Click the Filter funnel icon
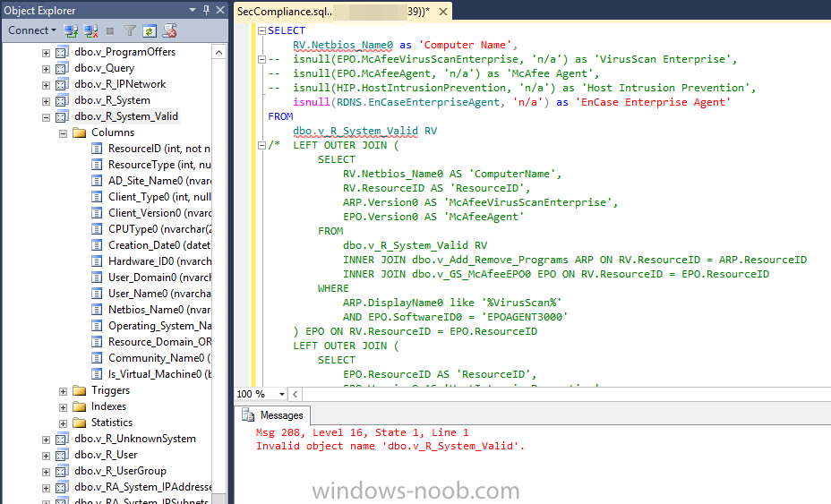 tap(130, 31)
